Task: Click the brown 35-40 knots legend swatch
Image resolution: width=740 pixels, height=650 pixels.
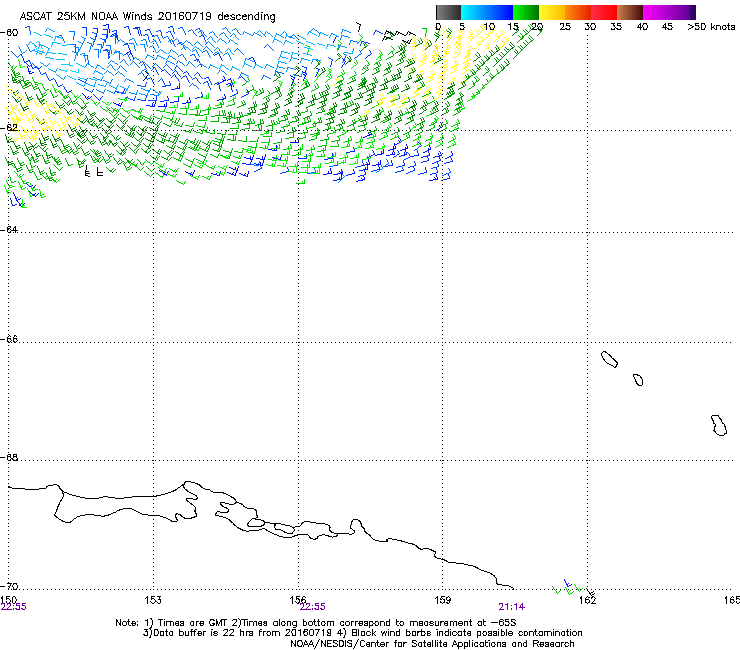Action: (x=630, y=12)
